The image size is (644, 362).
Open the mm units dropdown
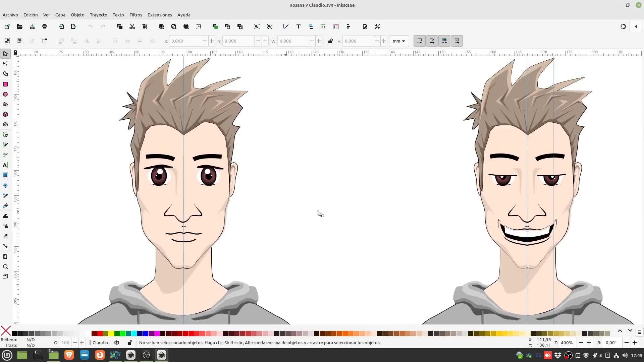[399, 41]
